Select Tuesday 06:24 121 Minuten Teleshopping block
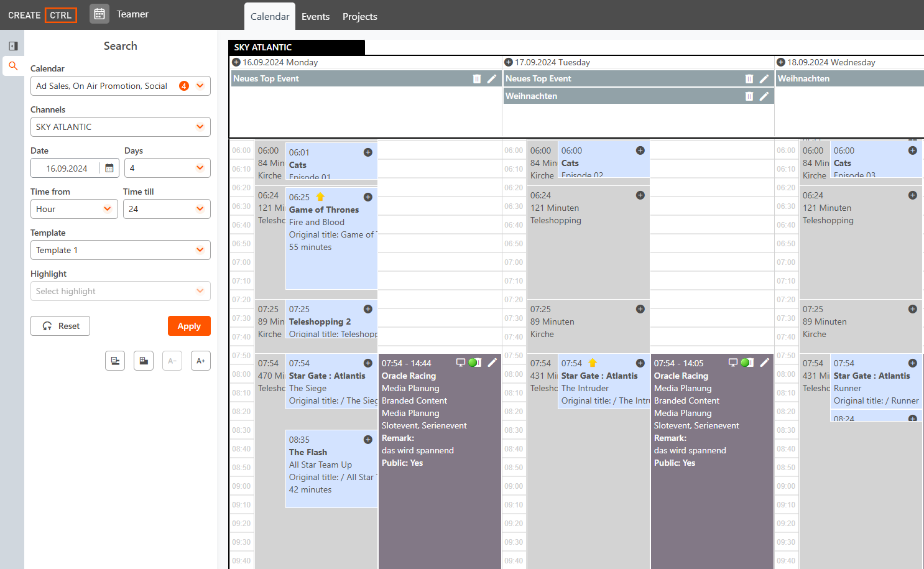This screenshot has height=569, width=924. pos(588,241)
